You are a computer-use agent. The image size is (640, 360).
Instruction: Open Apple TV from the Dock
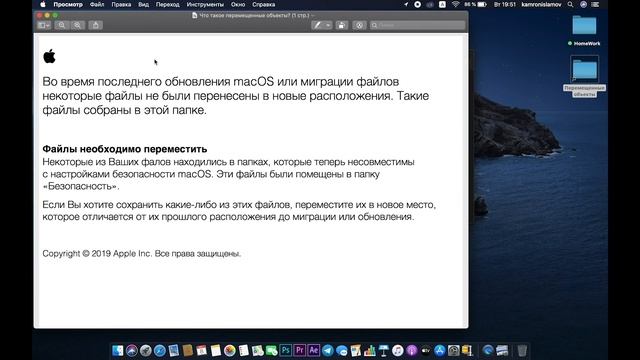(x=426, y=351)
